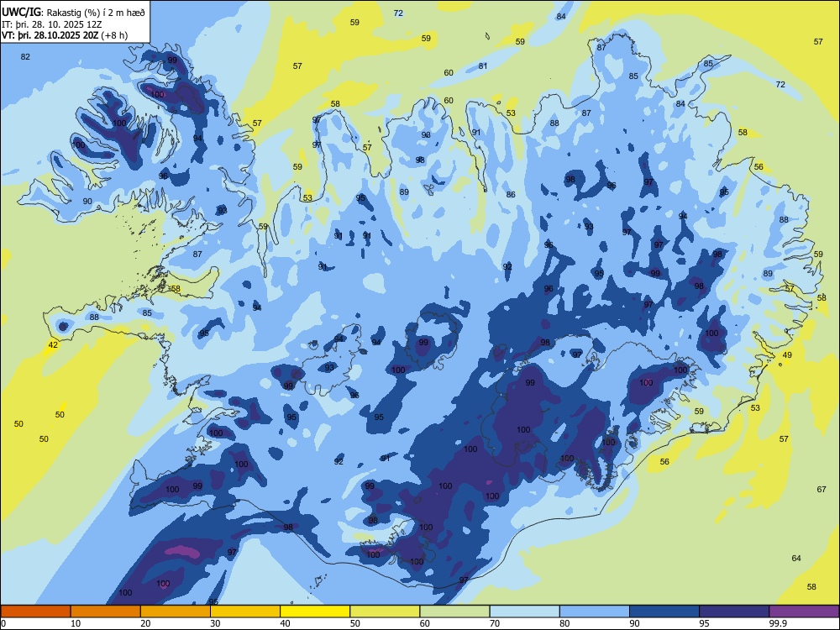840x630 pixels.
Task: Select the golden 30–40 legend color block
Action: (x=245, y=612)
